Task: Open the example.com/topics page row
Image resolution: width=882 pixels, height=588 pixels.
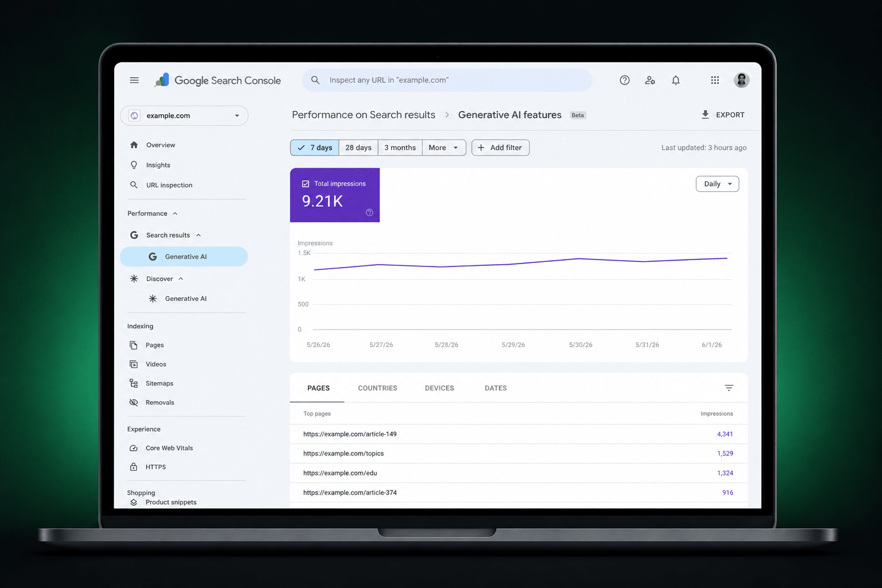Action: click(519, 454)
